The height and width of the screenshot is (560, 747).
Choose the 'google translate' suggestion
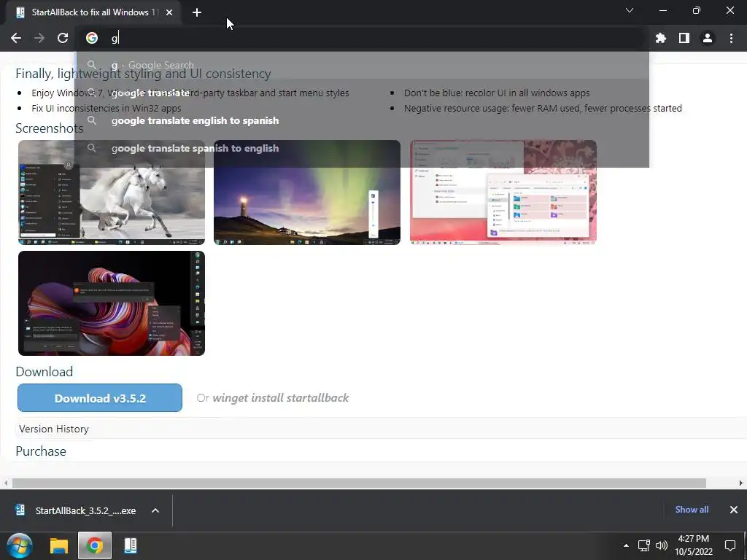pos(362,93)
